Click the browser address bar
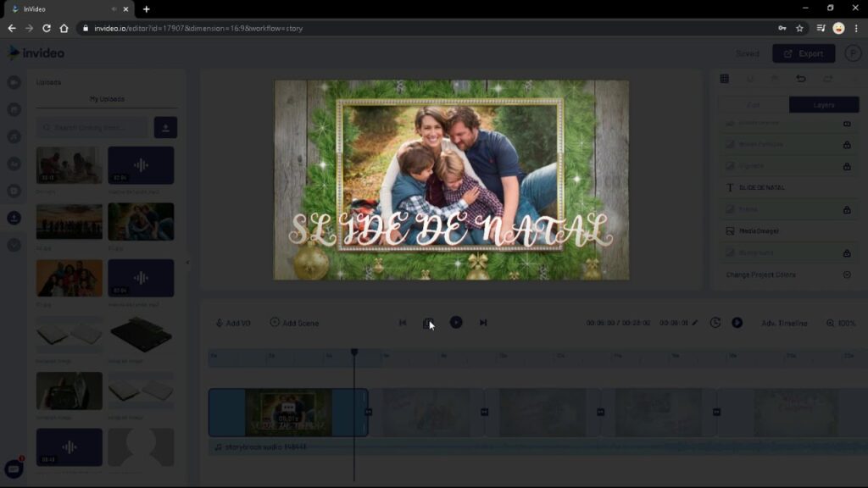 coord(426,28)
